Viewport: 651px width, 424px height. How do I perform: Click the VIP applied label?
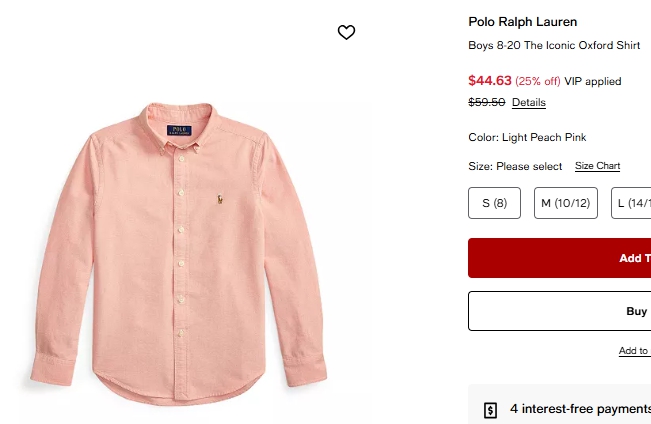click(x=593, y=82)
